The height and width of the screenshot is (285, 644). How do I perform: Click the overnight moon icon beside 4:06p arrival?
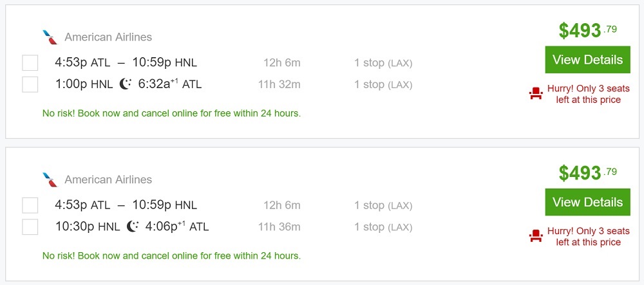(133, 226)
